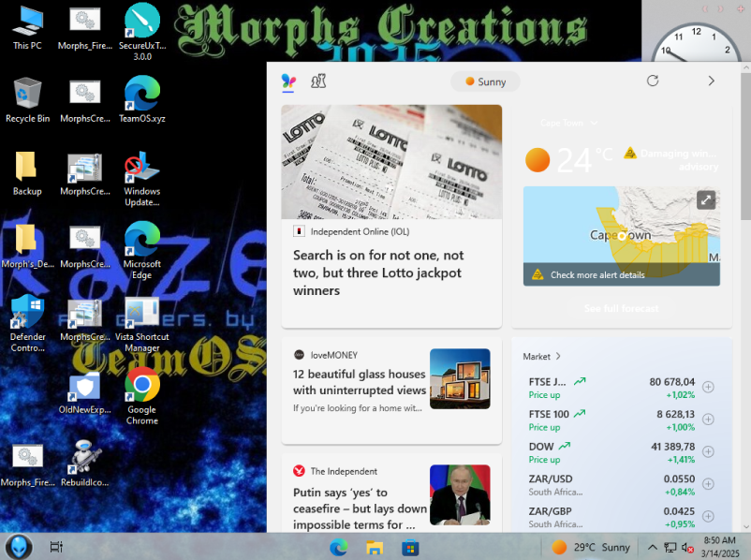This screenshot has height=560, width=751.
Task: Add ZAR/GBP to watchlist
Action: coord(708,516)
